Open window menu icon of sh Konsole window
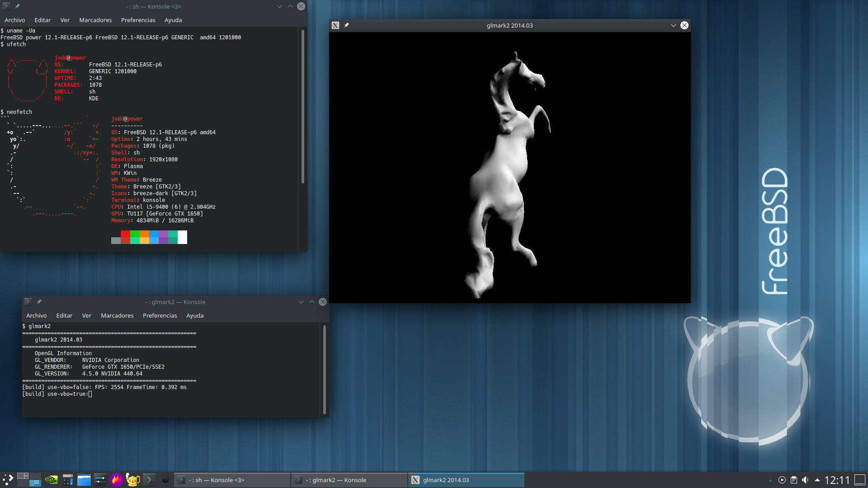Viewport: 868px width, 488px height. pos(6,6)
